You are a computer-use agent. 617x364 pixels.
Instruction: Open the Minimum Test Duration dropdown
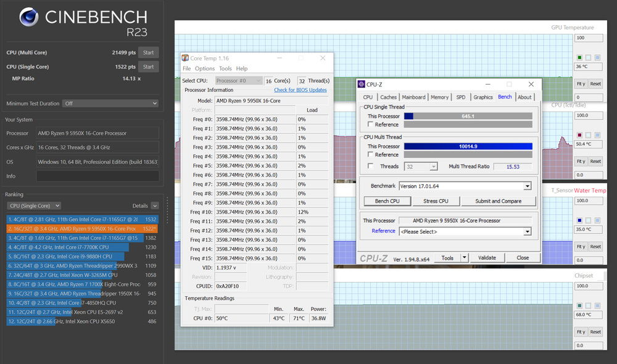coord(110,104)
